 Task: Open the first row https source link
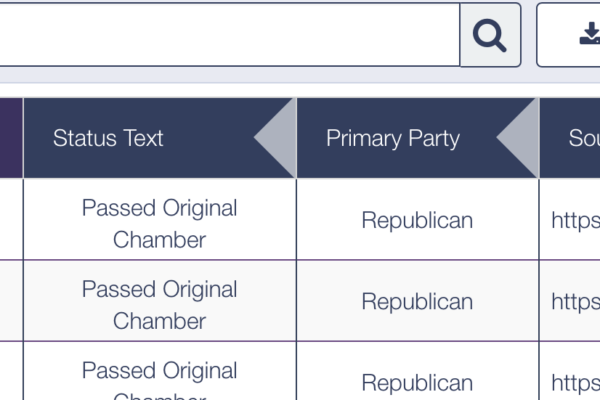(x=576, y=220)
